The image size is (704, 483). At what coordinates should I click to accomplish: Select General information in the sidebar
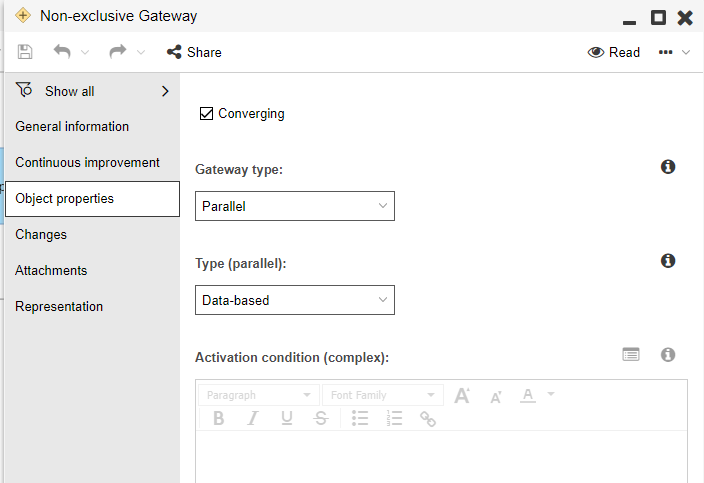[72, 127]
